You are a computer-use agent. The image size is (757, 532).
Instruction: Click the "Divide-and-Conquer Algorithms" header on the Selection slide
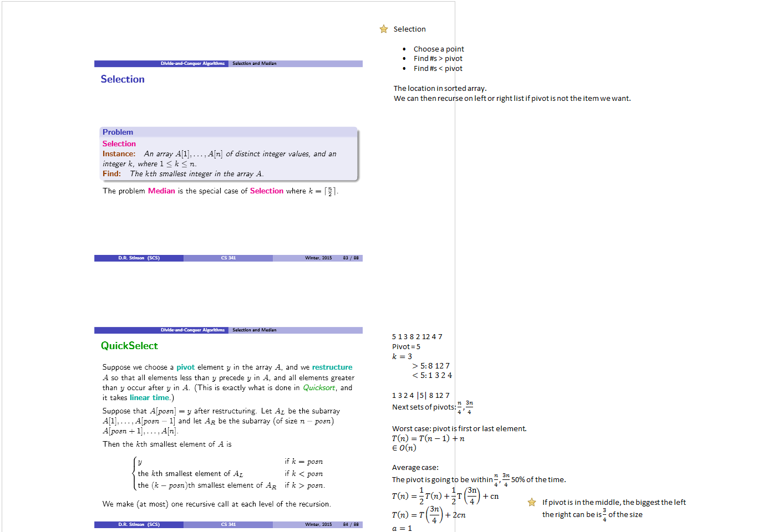pyautogui.click(x=192, y=64)
